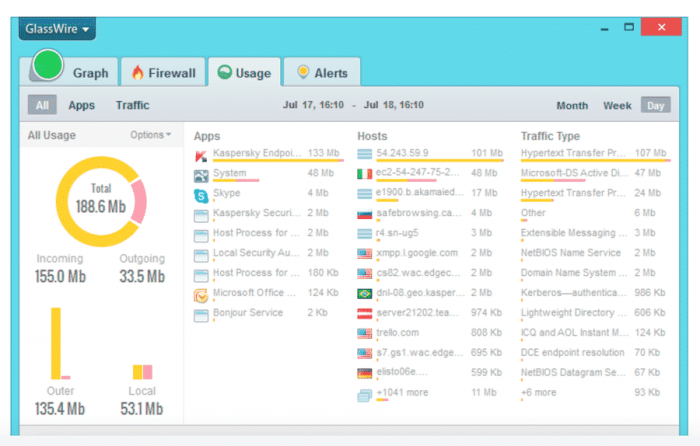Click the Local traffic bar chart
Viewport: 700px width, 446px height.
[x=142, y=372]
